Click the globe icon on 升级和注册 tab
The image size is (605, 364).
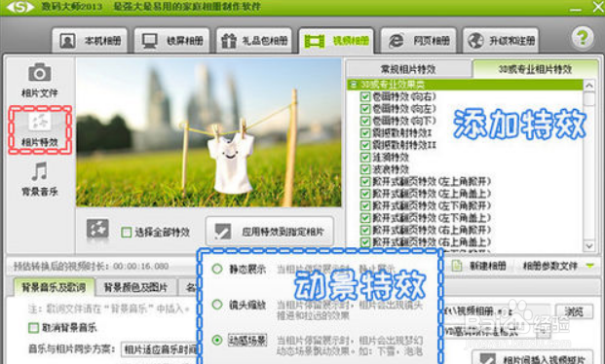coord(475,40)
